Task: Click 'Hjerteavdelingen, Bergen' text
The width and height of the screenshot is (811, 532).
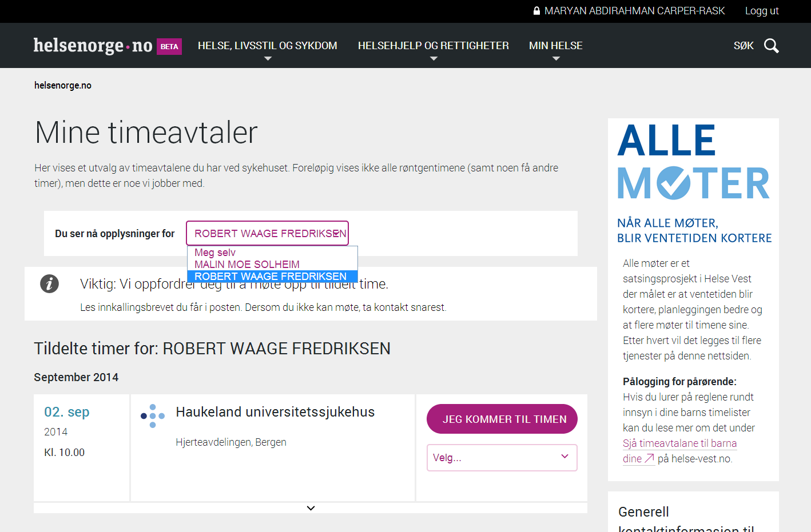Action: (231, 442)
